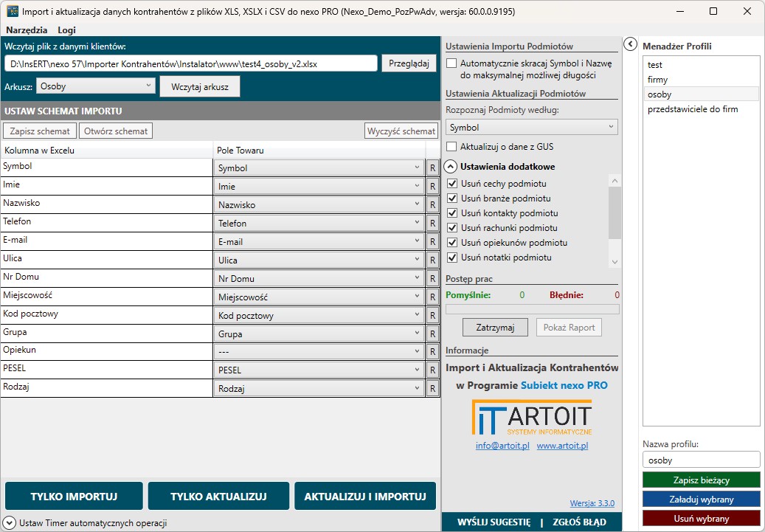This screenshot has width=765, height=532.
Task: Click ZGŁOŚ BŁĄD link
Action: tap(579, 522)
